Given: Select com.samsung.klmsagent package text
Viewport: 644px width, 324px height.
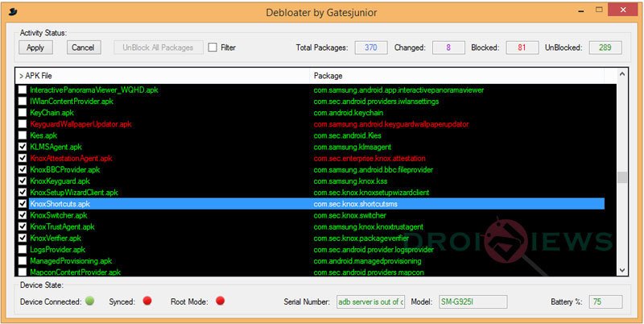Looking at the screenshot, I should (353, 147).
